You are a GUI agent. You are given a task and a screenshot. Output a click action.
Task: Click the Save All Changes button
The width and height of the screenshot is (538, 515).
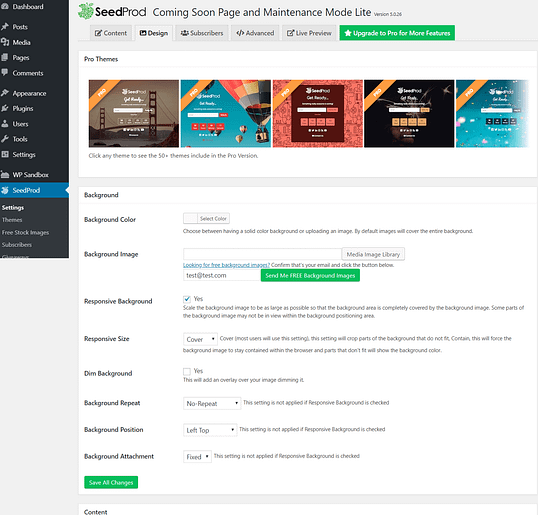click(111, 482)
